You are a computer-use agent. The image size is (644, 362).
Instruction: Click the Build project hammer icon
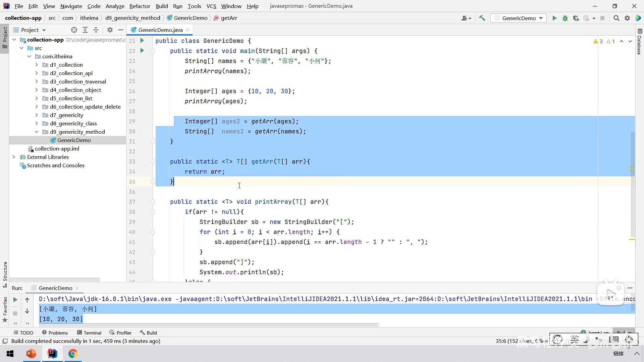tap(482, 18)
